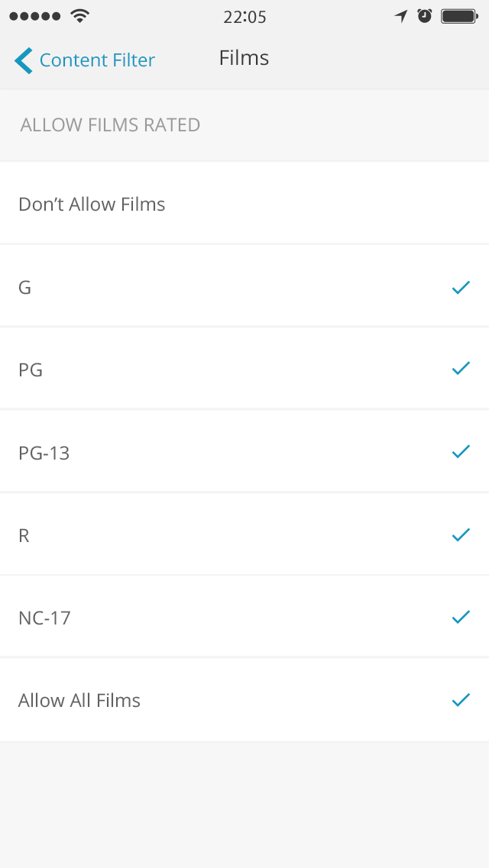Tap the checkmark beside NC-17

461,616
